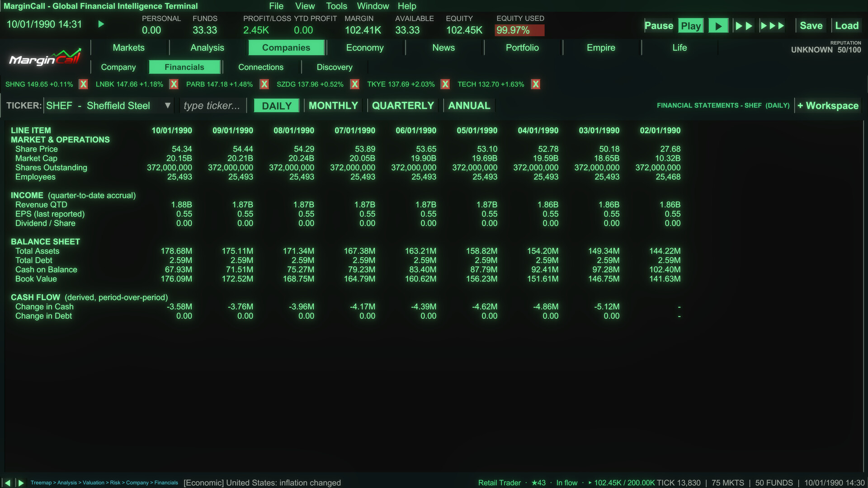Switch to ANNUAL statement period
Viewport: 868px width, 488px height.
pos(469,105)
